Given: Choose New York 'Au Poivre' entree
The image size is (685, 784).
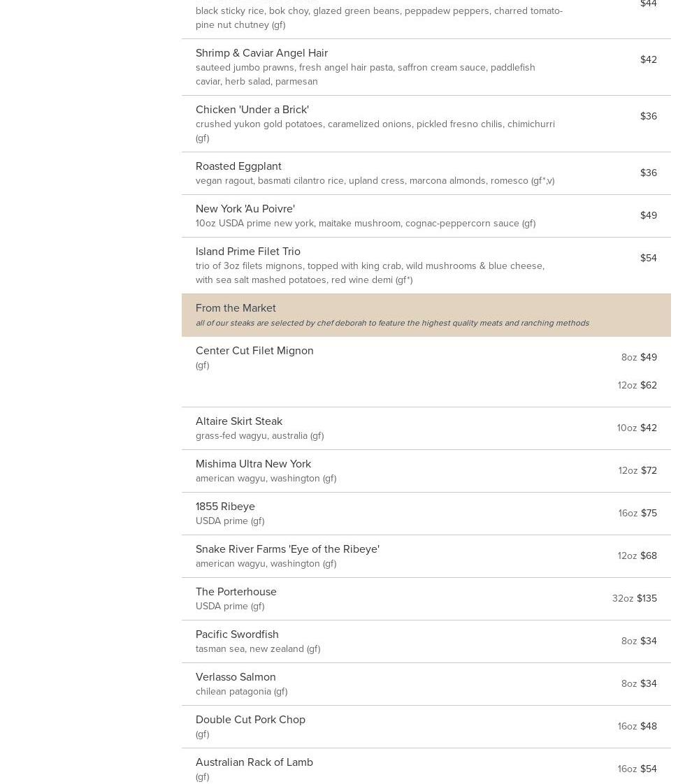Looking at the screenshot, I should click(x=245, y=209).
